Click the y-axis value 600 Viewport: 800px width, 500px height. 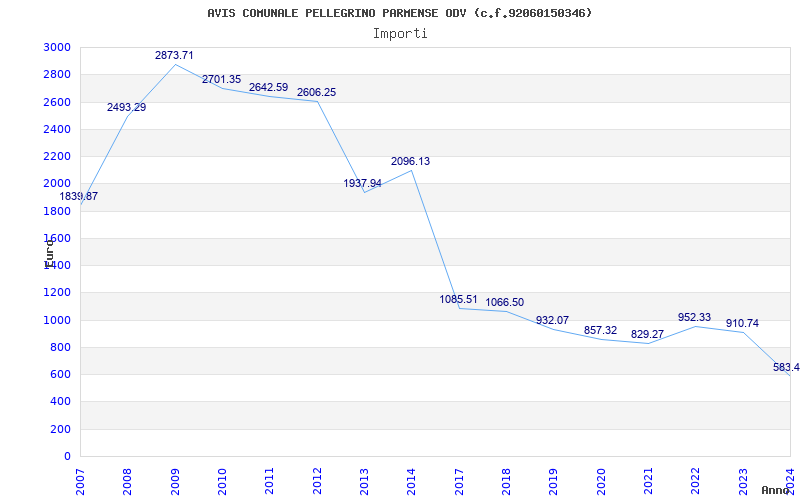(61, 374)
